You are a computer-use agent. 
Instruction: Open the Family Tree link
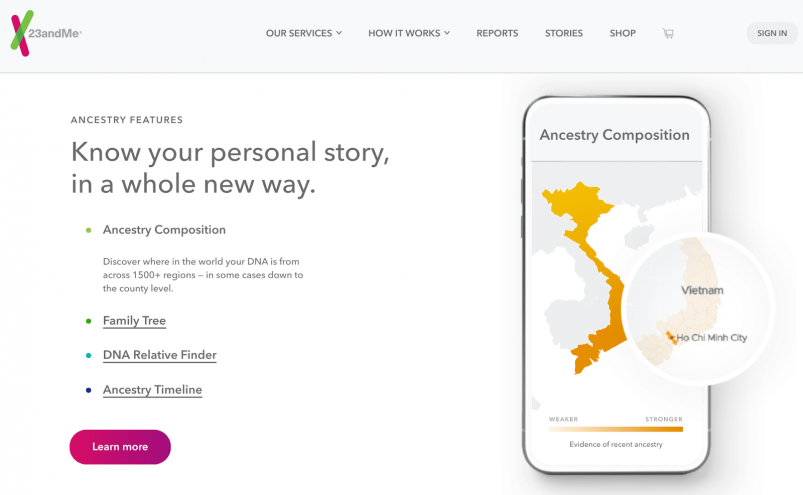point(134,321)
